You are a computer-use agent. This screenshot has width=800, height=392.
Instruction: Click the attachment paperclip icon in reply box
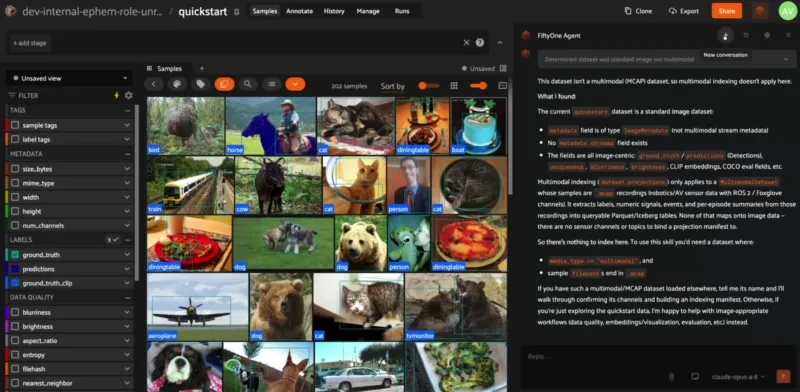(x=671, y=377)
